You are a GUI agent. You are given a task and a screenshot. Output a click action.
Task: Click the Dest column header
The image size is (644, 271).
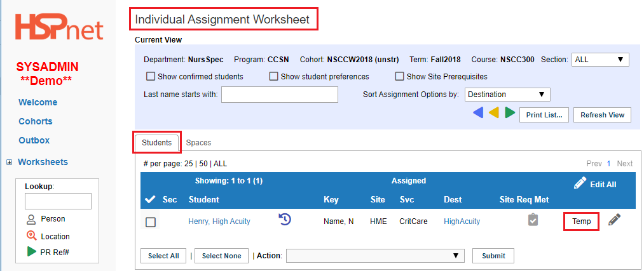[453, 200]
